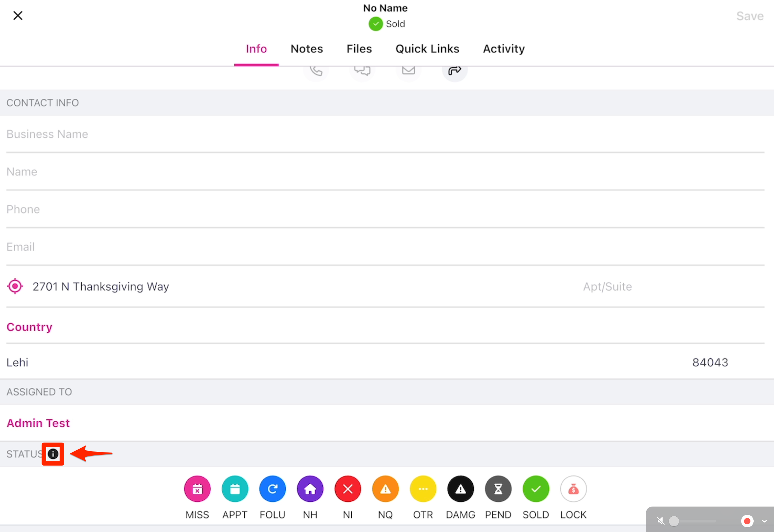Select the red NI status
774x532 pixels.
click(x=348, y=489)
